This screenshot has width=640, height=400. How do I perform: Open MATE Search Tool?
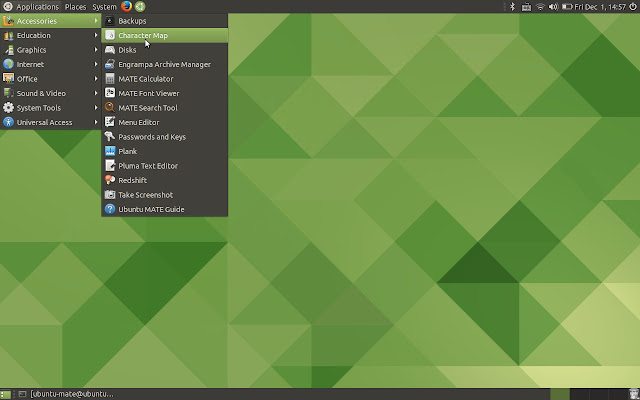[164, 108]
